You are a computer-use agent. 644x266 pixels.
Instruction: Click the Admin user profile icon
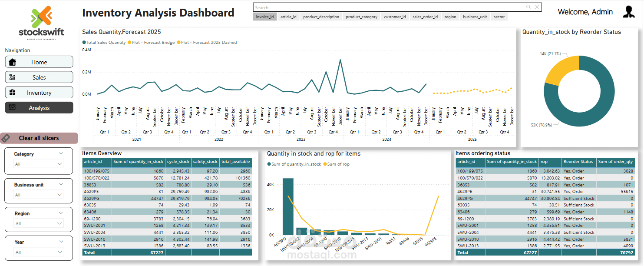click(x=629, y=12)
